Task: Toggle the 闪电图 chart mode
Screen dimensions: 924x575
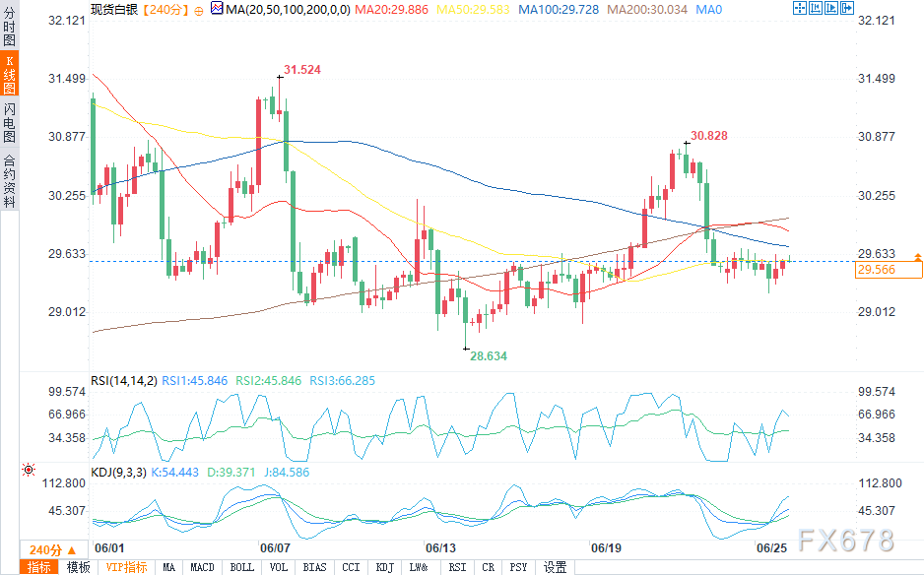Action: coord(9,123)
